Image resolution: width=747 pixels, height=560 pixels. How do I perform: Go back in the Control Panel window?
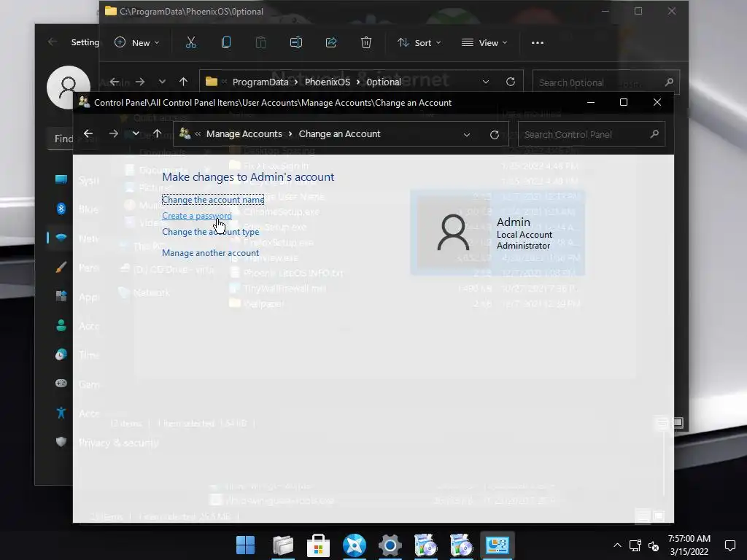(x=88, y=134)
